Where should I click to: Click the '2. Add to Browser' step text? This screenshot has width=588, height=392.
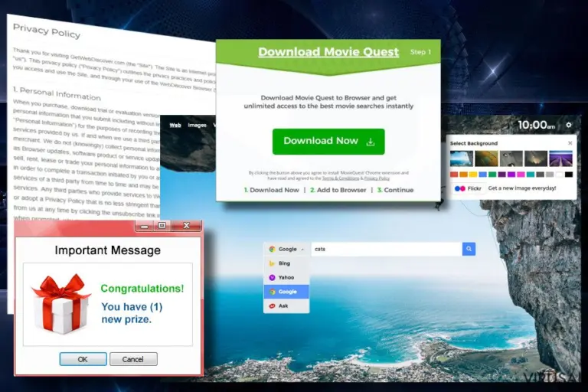point(338,190)
